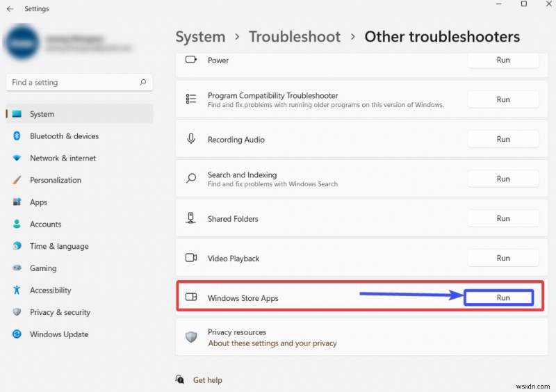Navigate to Troubleshoot in breadcrumb
Viewport: 556px width, 392px height.
(294, 37)
